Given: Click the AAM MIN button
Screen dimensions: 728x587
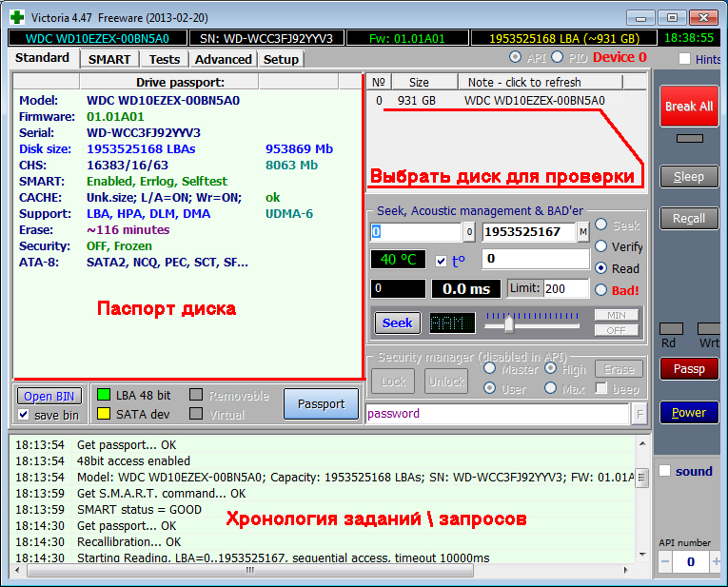Looking at the screenshot, I should [x=616, y=316].
